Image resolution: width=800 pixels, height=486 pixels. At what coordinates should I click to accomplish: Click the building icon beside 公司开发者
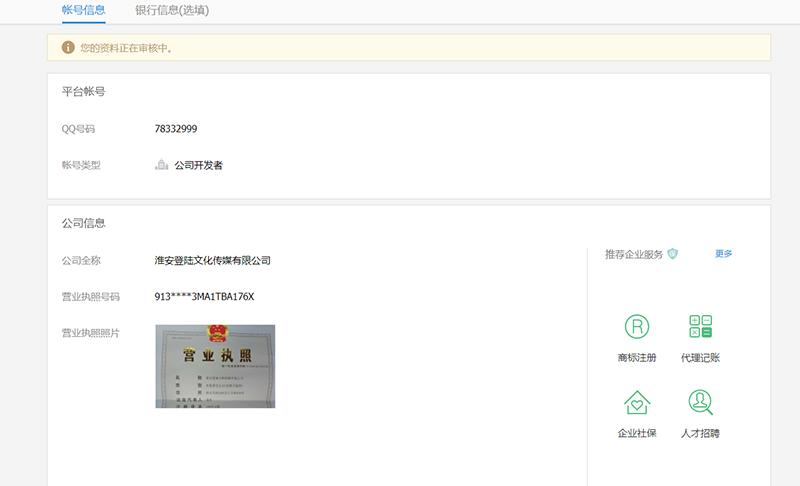(x=162, y=165)
